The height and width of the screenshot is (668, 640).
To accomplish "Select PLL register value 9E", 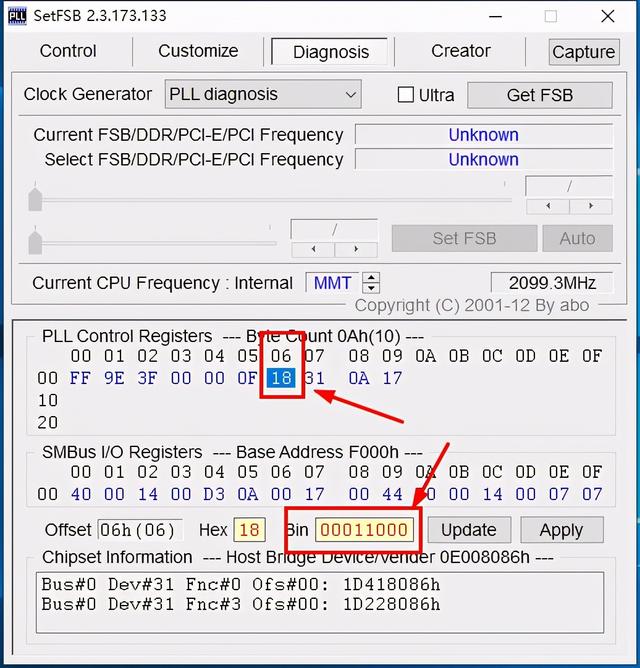I will click(x=114, y=378).
